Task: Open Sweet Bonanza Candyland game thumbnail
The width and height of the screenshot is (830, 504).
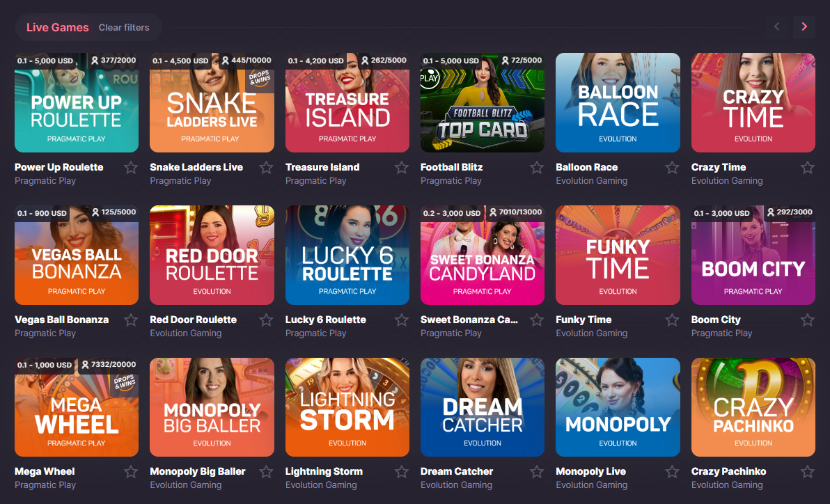Action: coord(483,255)
